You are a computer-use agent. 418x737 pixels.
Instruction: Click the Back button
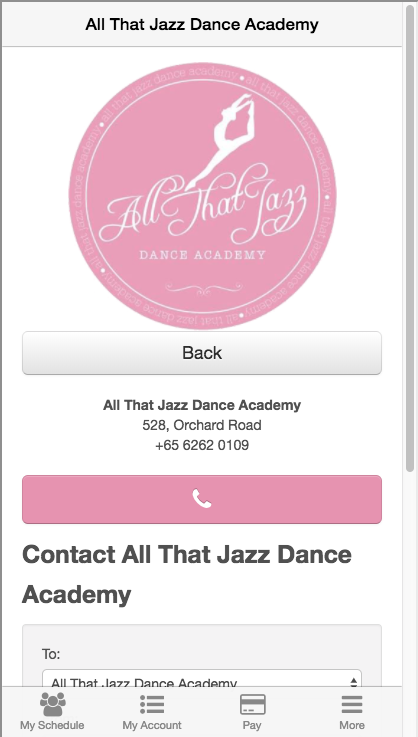pyautogui.click(x=202, y=353)
